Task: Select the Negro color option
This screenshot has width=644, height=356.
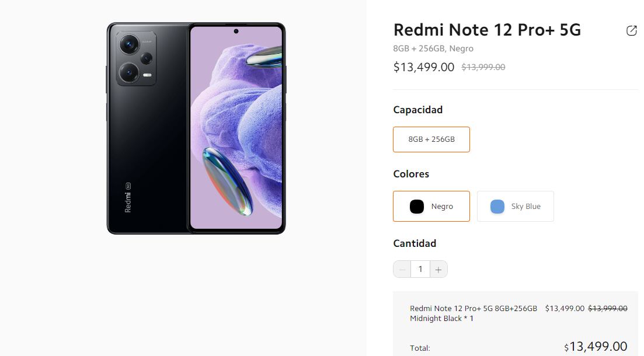Action: point(431,206)
